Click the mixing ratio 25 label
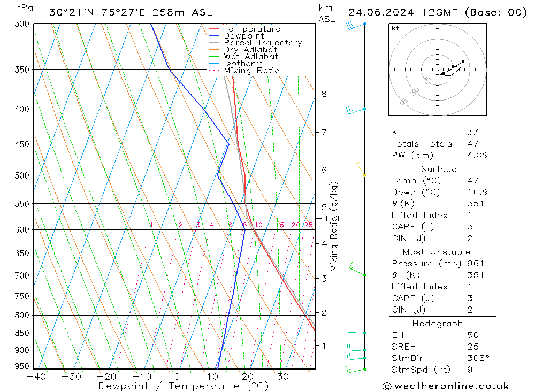Viewport: 535px width, 392px height. click(x=309, y=225)
